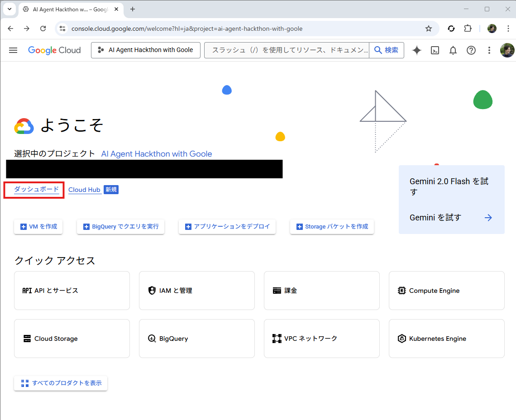The width and height of the screenshot is (516, 420).
Task: View notifications via the bell icon
Action: pos(453,50)
